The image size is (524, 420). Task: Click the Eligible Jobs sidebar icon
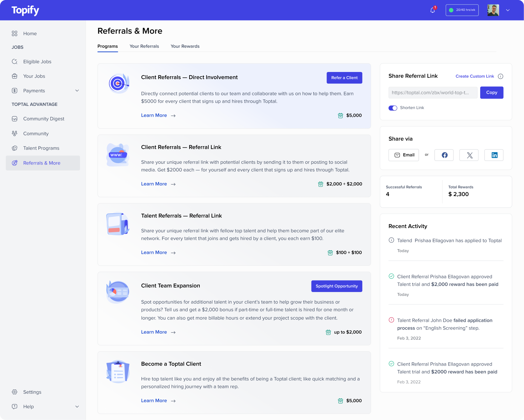click(14, 61)
